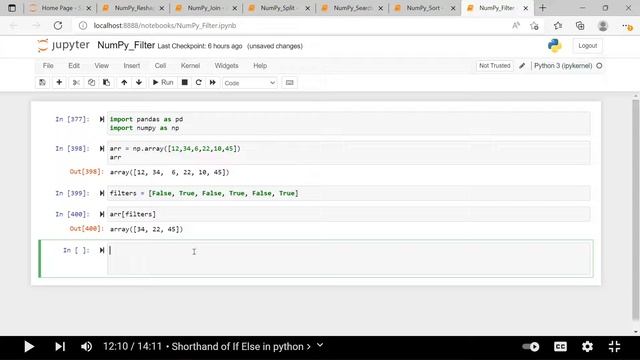Add page to favorites star icon

tap(534, 26)
